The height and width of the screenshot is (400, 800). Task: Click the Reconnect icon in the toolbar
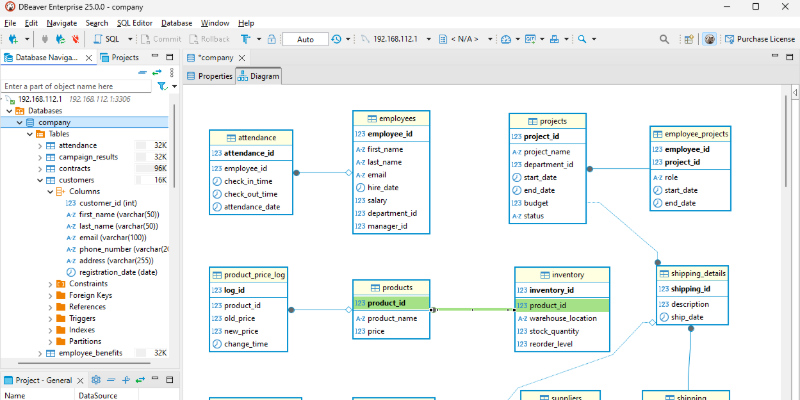(x=60, y=39)
